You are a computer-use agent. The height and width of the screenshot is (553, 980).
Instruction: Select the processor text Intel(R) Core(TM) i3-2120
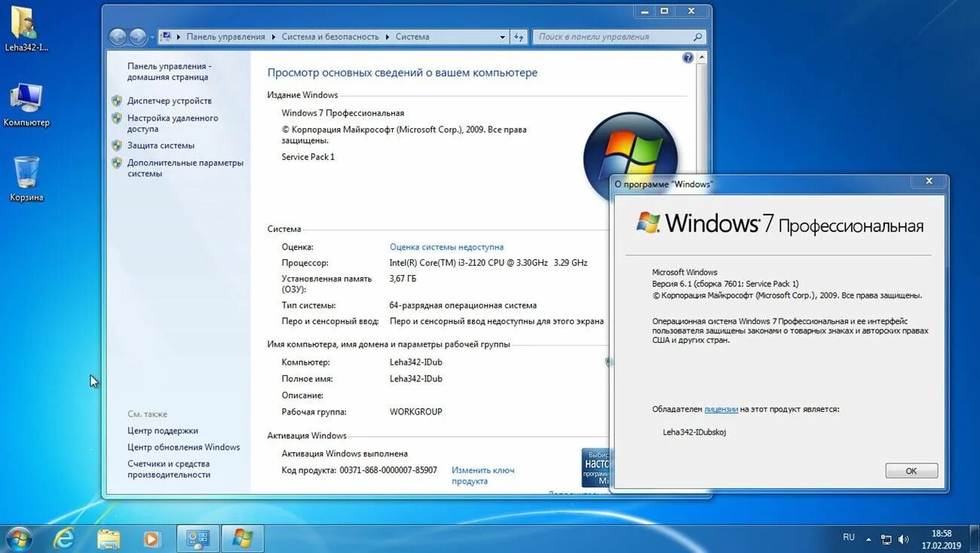click(x=488, y=263)
